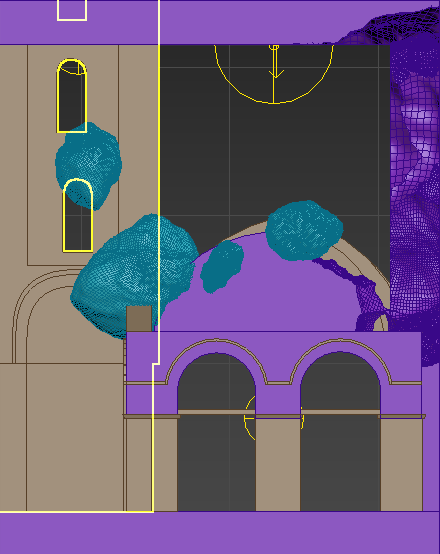Select the purple floor band at the bottom
The width and height of the screenshot is (440, 554).
point(220,533)
